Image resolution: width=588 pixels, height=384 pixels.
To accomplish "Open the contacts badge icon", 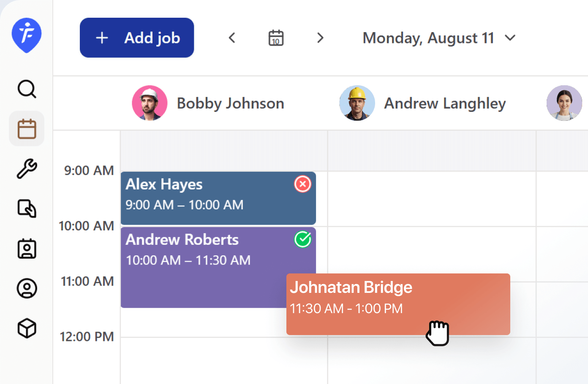I will [26, 249].
